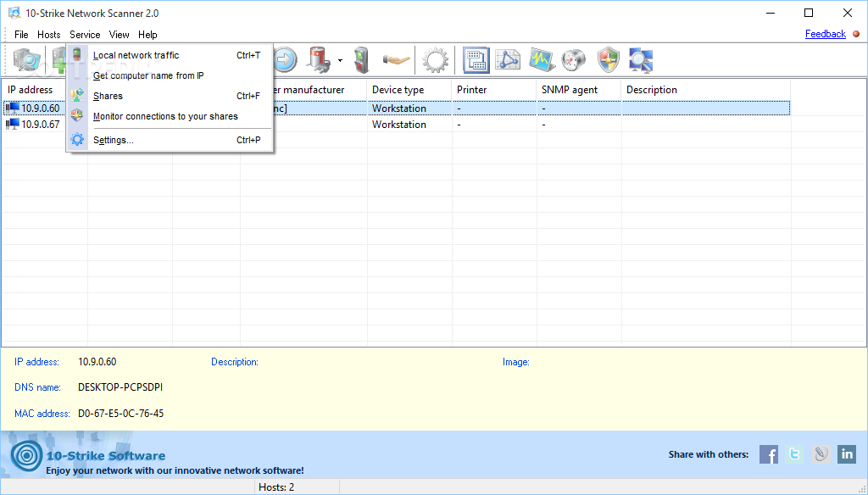Click the Local network traffic menu icon
This screenshot has height=495, width=868.
click(x=77, y=55)
